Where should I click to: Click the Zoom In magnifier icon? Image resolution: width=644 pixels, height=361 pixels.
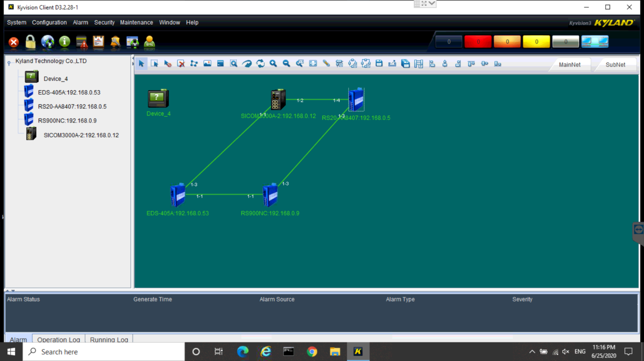coord(273,63)
